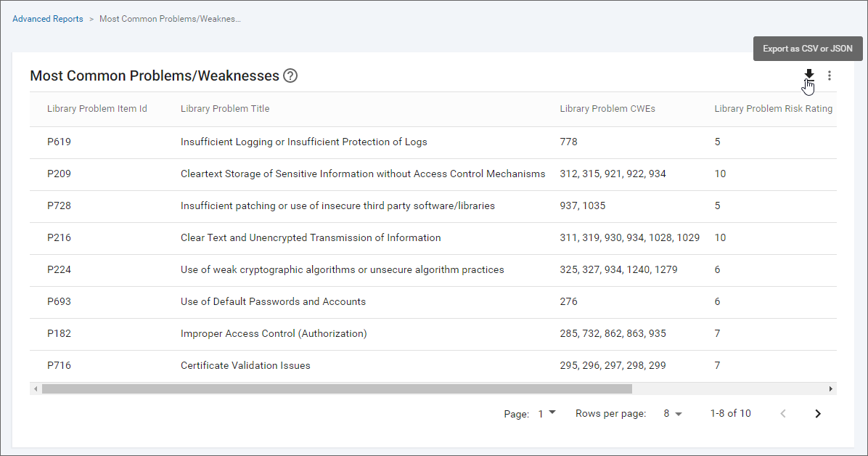
Task: Navigate to Advanced Reports breadcrumb
Action: coord(48,19)
